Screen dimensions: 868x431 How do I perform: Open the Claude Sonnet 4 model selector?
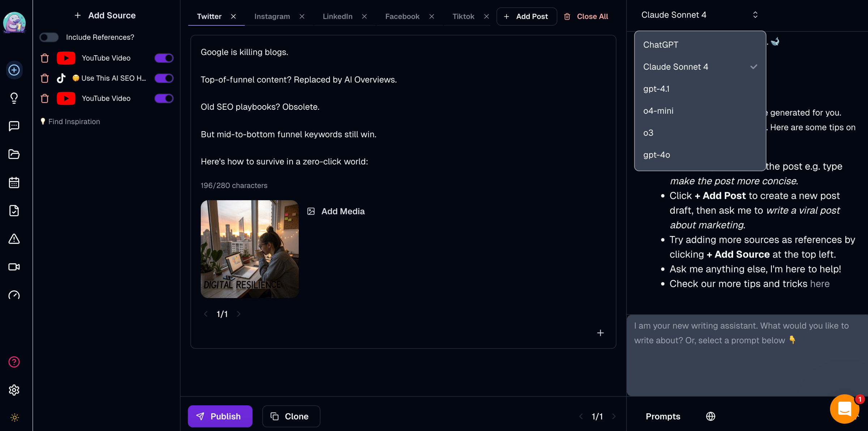(699, 15)
